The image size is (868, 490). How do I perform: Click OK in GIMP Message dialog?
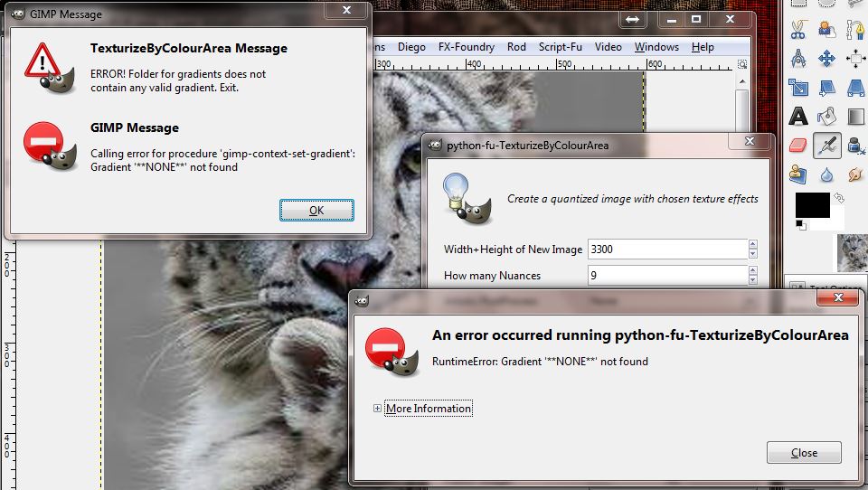coord(316,211)
